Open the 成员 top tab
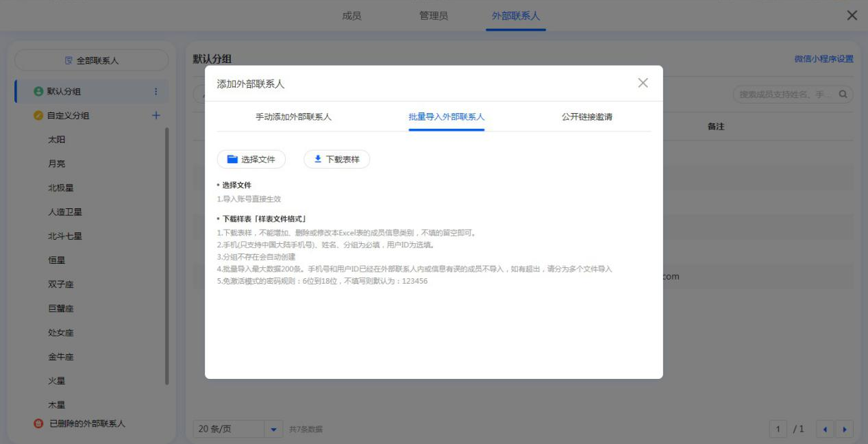Viewport: 868px width, 444px height. click(351, 16)
